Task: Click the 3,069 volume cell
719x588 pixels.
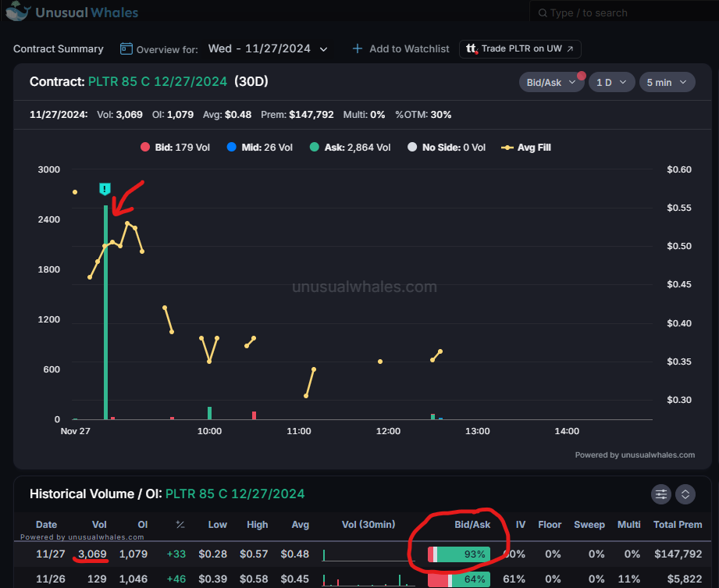Action: [x=92, y=554]
